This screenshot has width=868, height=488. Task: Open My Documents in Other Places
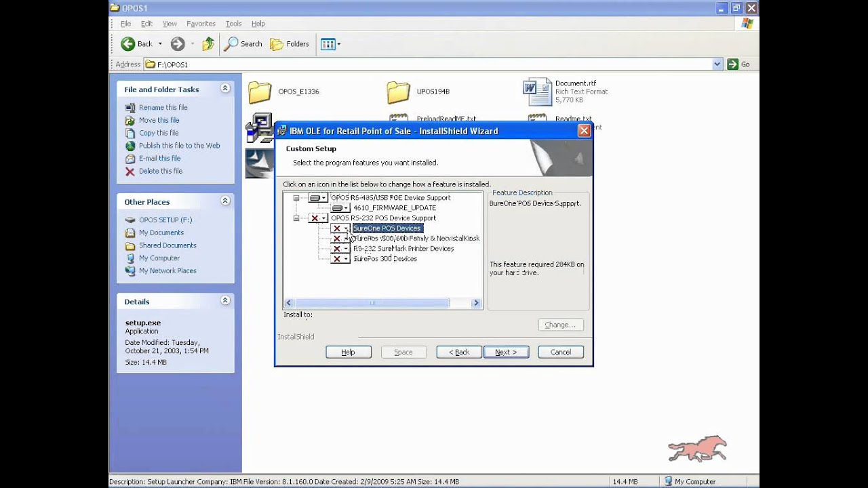161,232
